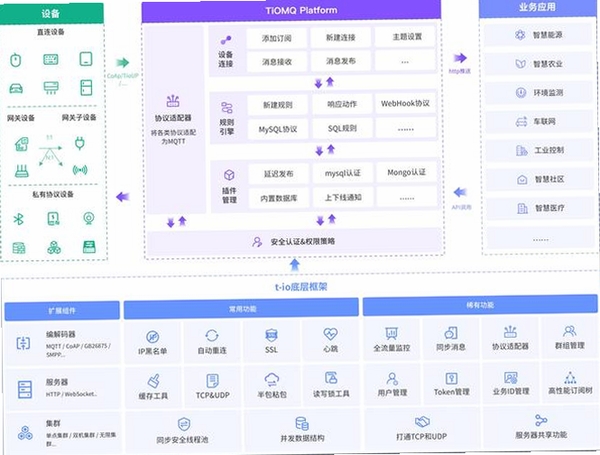Click the SQL规则 box

(342, 129)
